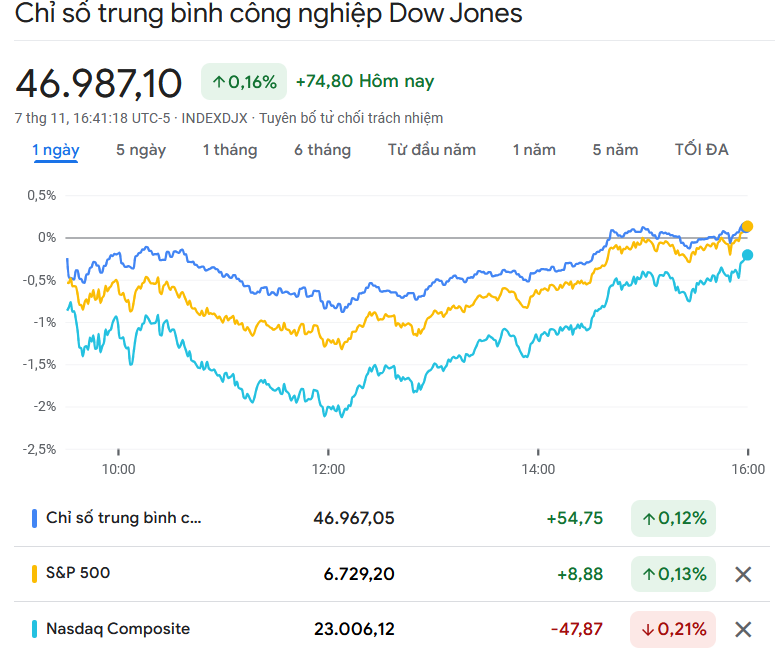Switch to the 1 tháng range
This screenshot has width=775, height=655.
[x=230, y=150]
